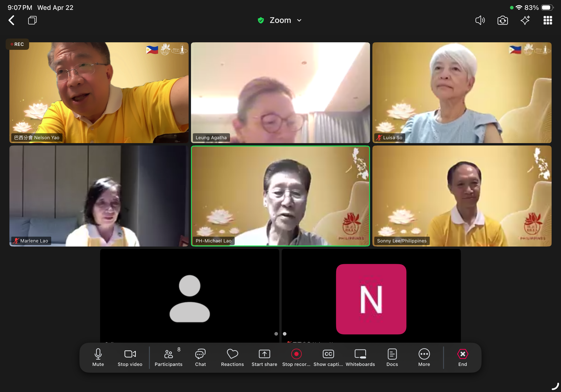561x392 pixels.
Task: Open Reactions heart icon
Action: click(x=232, y=357)
